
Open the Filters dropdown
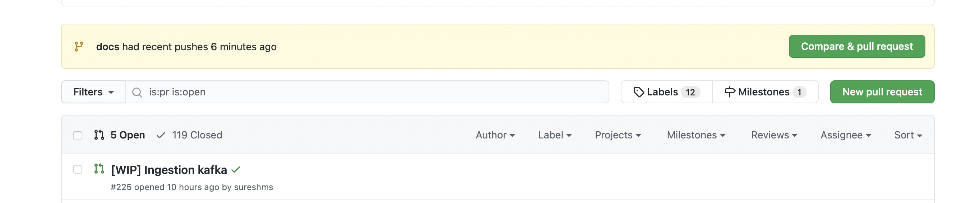(93, 92)
